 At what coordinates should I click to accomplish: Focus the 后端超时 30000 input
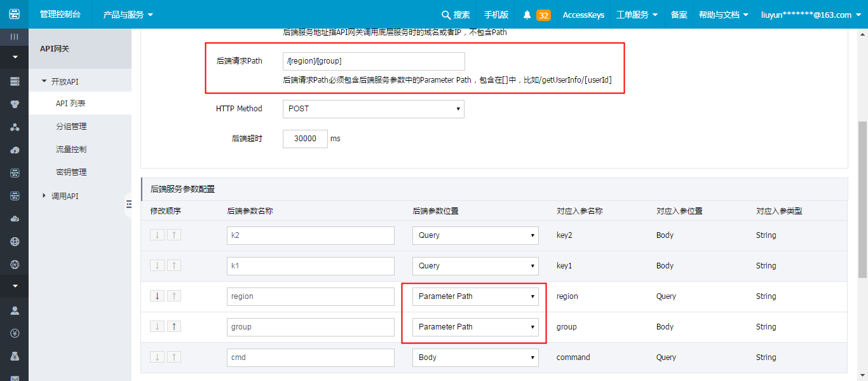(x=305, y=139)
